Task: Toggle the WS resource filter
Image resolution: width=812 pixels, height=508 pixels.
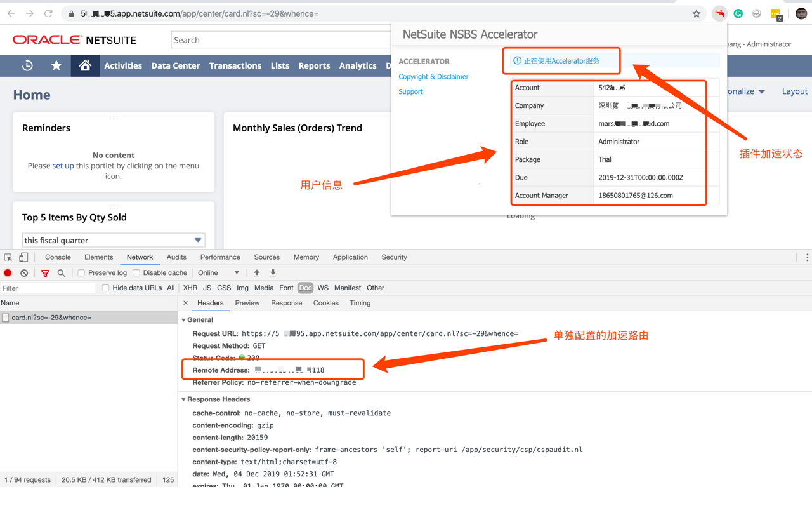Action: [323, 288]
